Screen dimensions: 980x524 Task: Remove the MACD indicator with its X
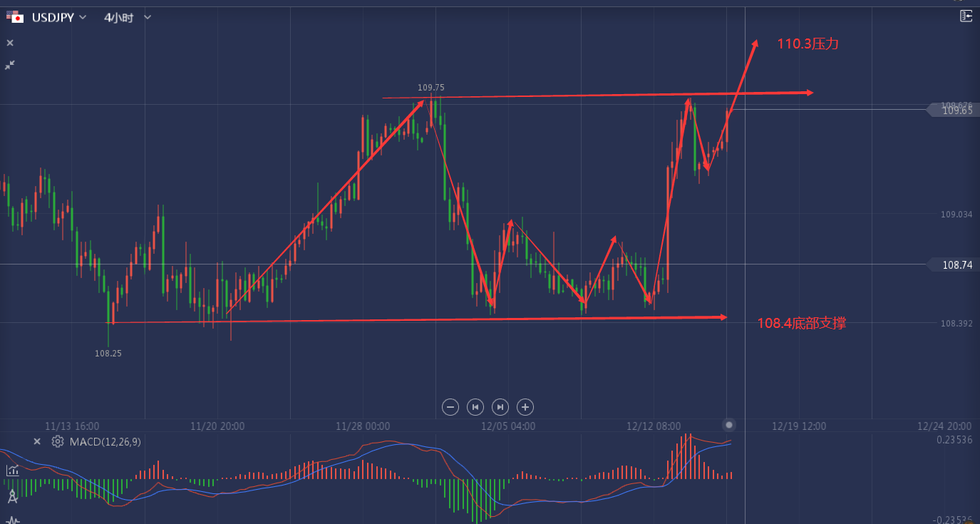37,441
